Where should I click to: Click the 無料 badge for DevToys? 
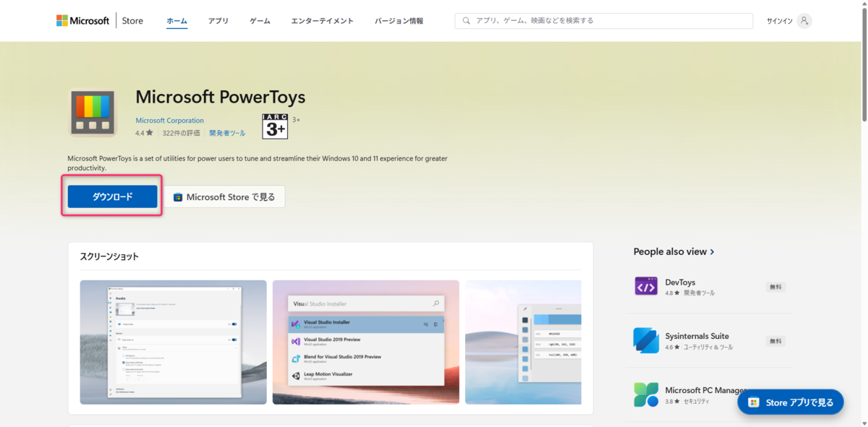tap(775, 287)
